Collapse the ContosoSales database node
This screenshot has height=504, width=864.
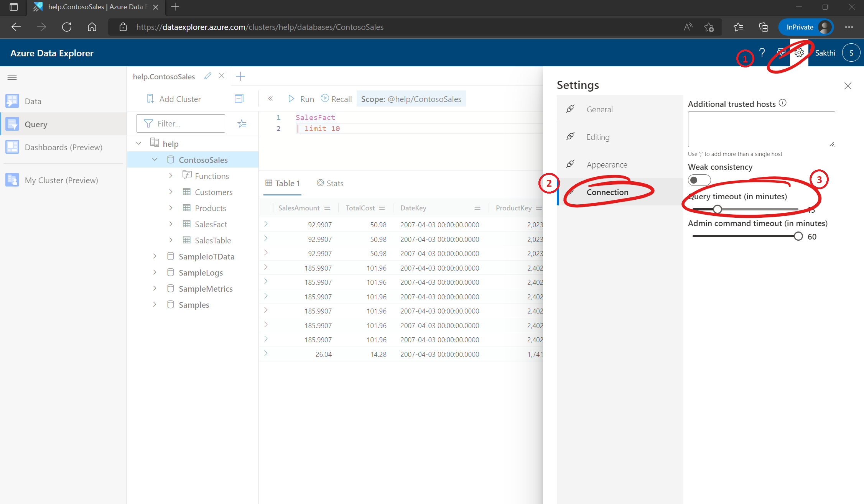155,160
